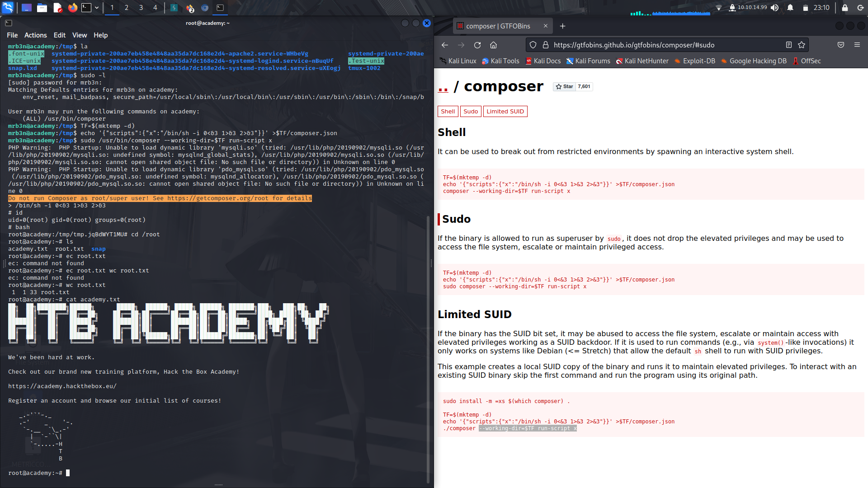Open the Kali applications menu from taskbar
Viewport: 868px width, 488px height.
7,7
